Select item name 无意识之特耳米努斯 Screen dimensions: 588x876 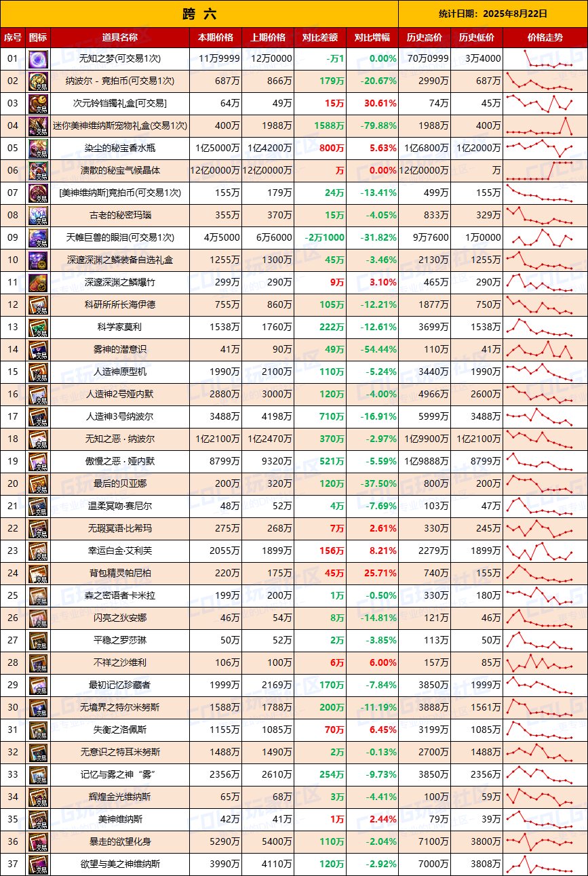pos(121,753)
